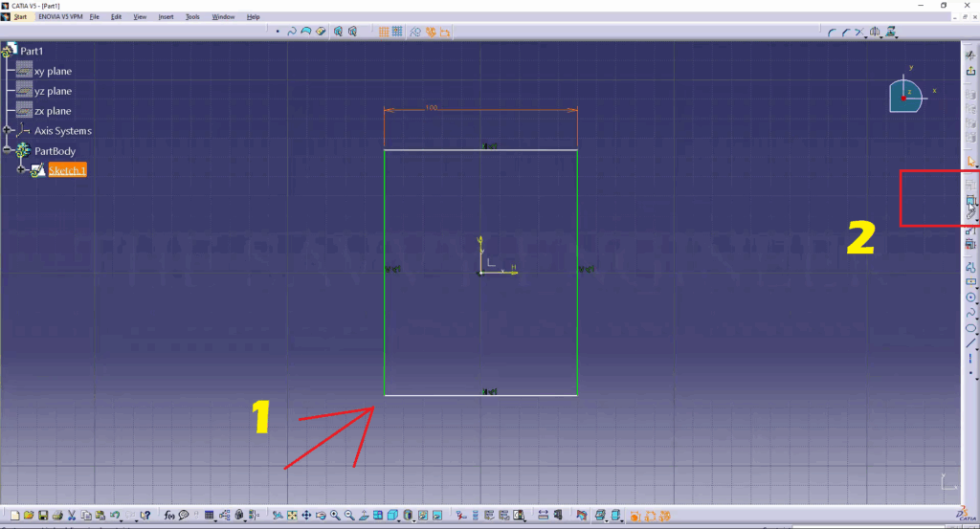
Task: Click the Formula f(x) icon
Action: tap(168, 516)
